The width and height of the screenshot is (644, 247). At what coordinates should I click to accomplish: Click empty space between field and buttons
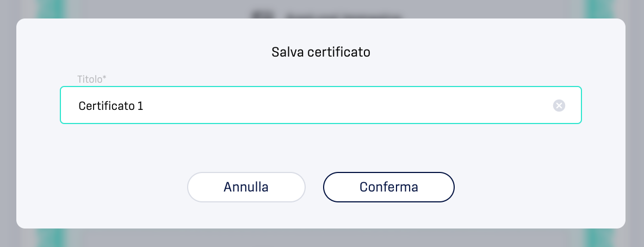(321, 148)
